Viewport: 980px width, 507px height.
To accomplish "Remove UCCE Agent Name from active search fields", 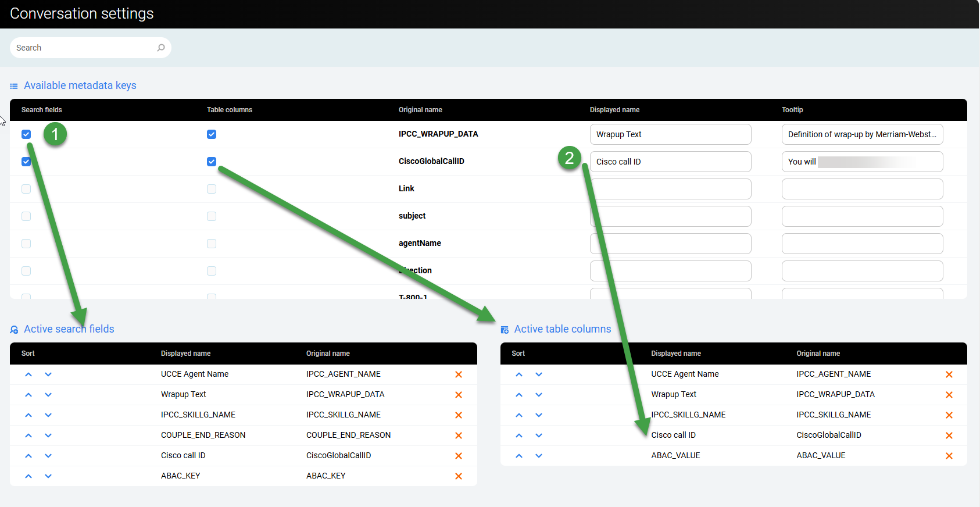I will pos(458,374).
